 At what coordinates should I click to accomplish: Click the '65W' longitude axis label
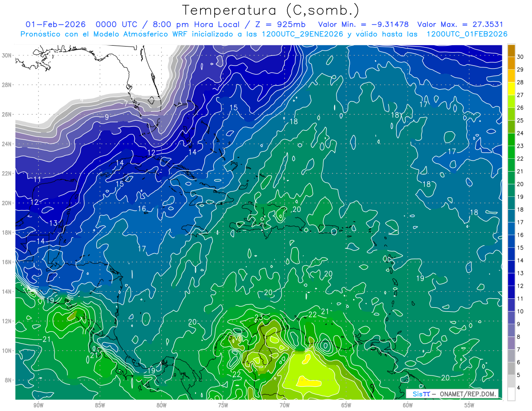click(x=346, y=405)
